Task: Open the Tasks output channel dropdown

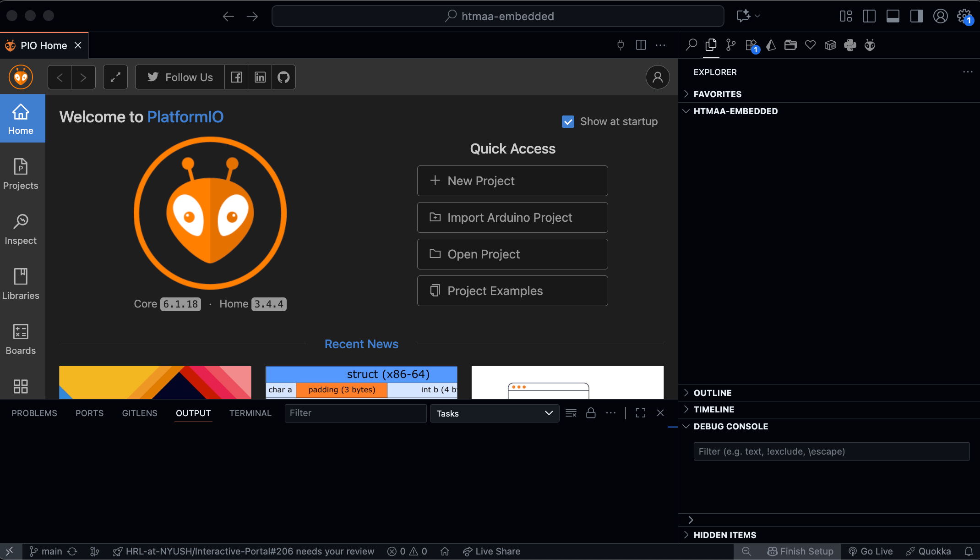Action: click(x=494, y=413)
